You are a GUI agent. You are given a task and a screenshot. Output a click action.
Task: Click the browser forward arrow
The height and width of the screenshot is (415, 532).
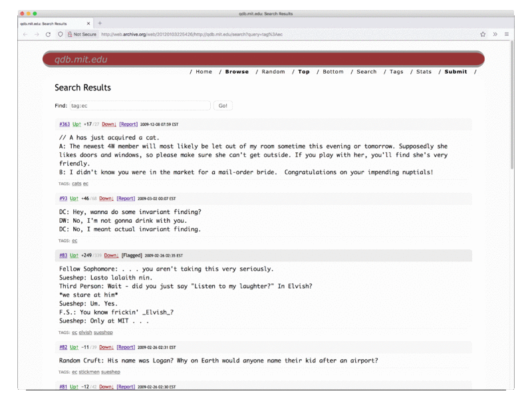(37, 34)
